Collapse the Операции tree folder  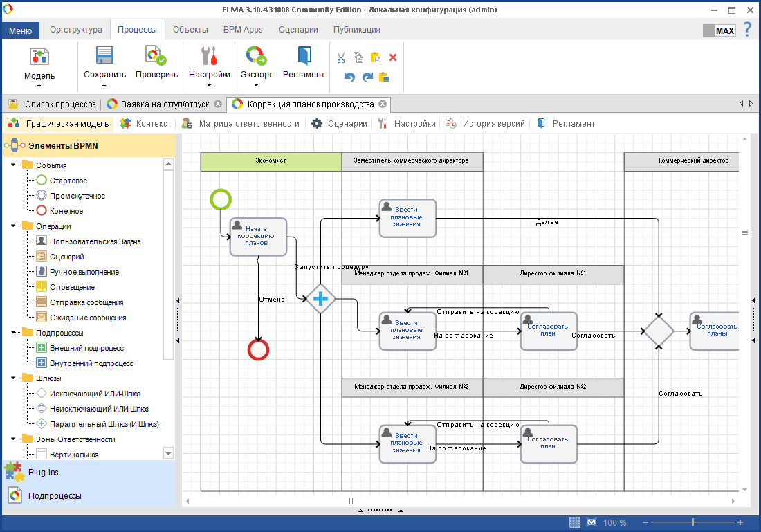[x=14, y=226]
